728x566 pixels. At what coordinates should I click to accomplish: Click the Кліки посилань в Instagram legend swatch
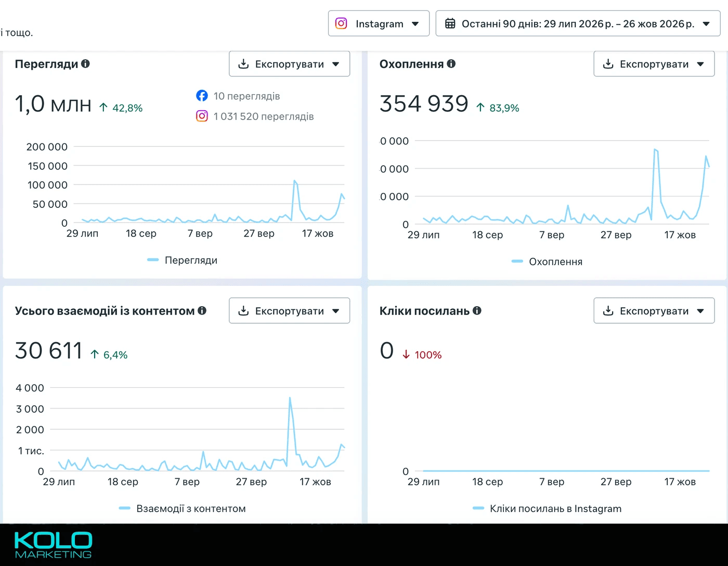click(x=478, y=508)
